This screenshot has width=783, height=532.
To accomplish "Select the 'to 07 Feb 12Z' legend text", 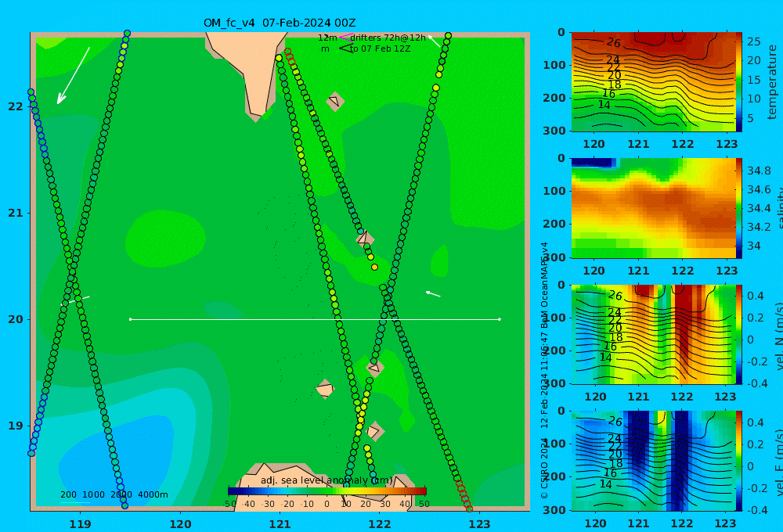I will pyautogui.click(x=380, y=49).
